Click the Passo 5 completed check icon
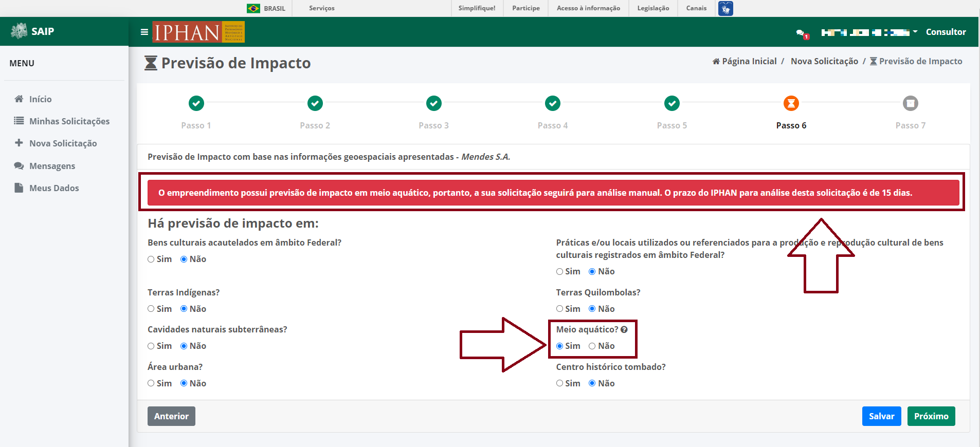Viewport: 980px width, 447px height. 672,103
